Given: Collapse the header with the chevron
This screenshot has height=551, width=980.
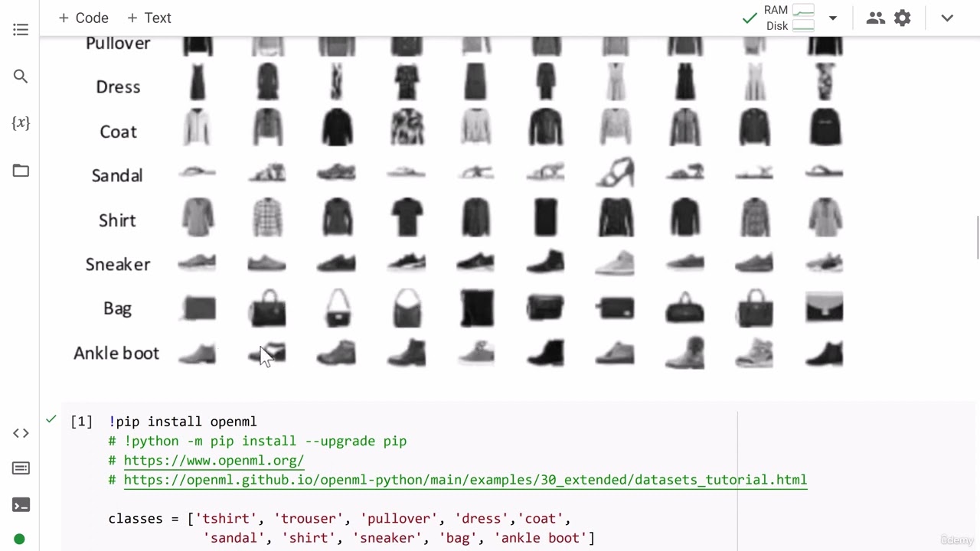Looking at the screenshot, I should [x=947, y=18].
